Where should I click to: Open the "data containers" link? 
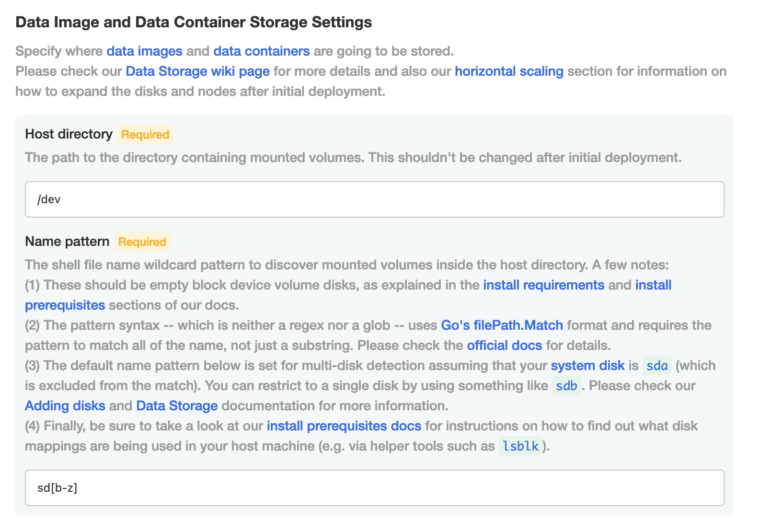coord(261,51)
